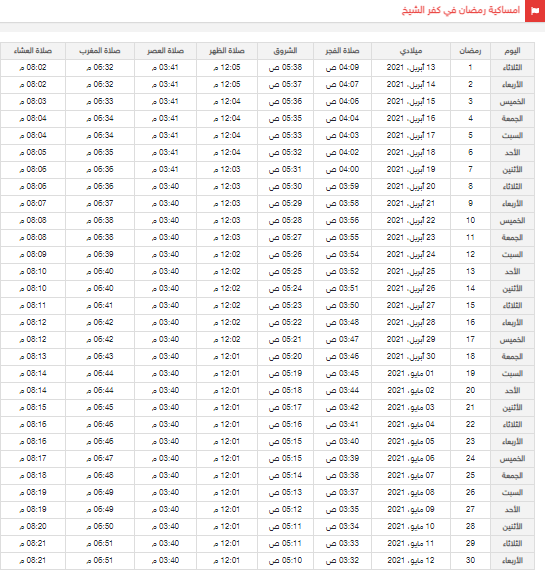545x574 pixels.
Task: Select the اليوم column header
Action: point(512,51)
